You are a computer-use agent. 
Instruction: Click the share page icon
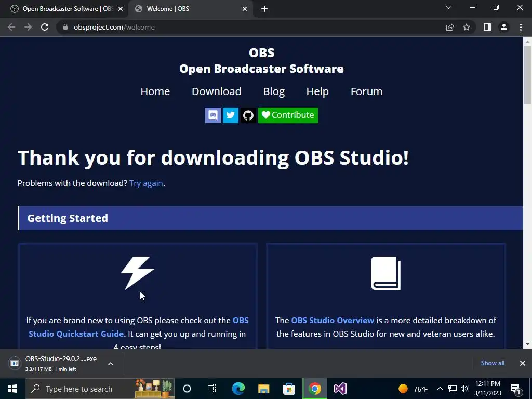[450, 27]
